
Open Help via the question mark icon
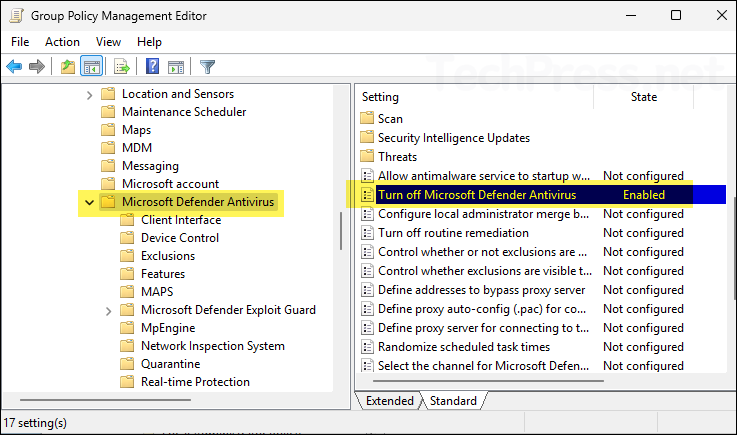point(152,66)
